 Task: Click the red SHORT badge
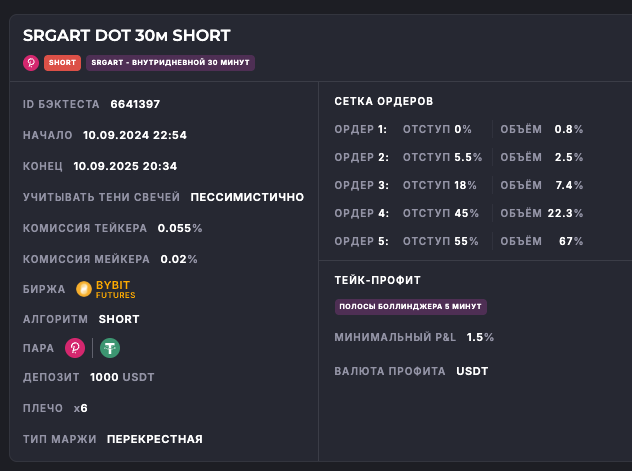coord(62,63)
